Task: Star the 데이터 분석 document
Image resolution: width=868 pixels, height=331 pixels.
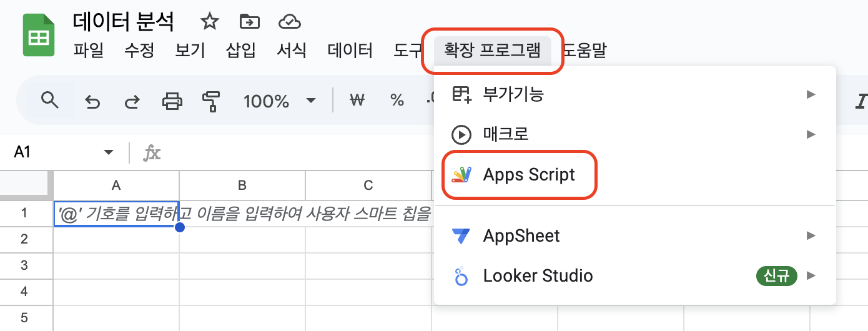Action: click(x=210, y=22)
